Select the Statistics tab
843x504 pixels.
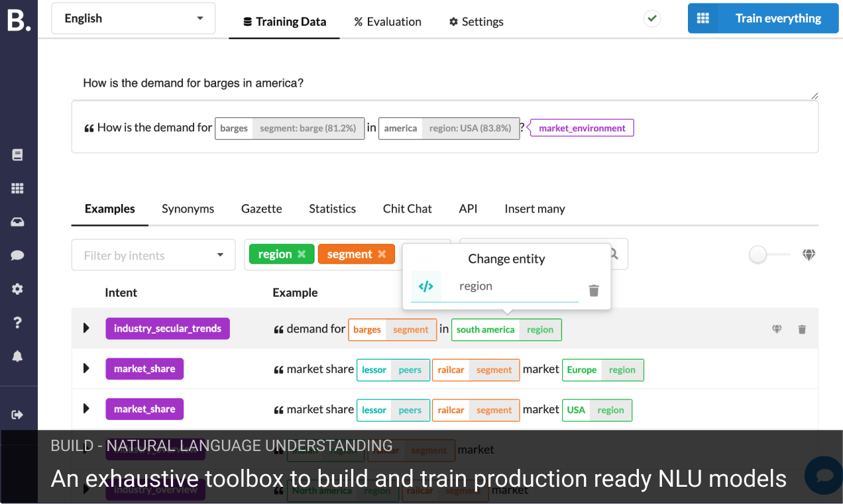point(332,209)
